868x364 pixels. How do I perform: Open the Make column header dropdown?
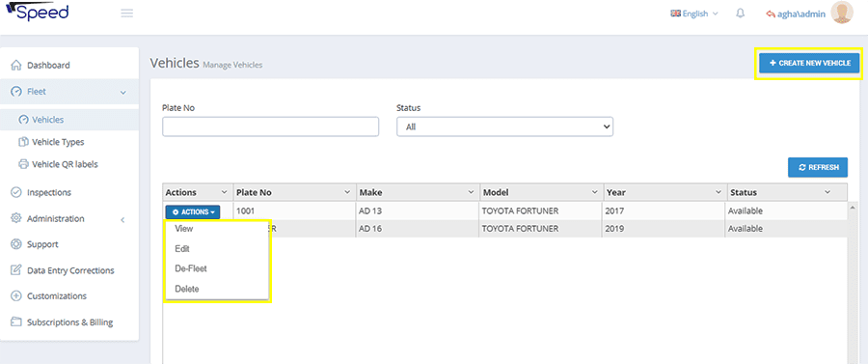pyautogui.click(x=471, y=192)
